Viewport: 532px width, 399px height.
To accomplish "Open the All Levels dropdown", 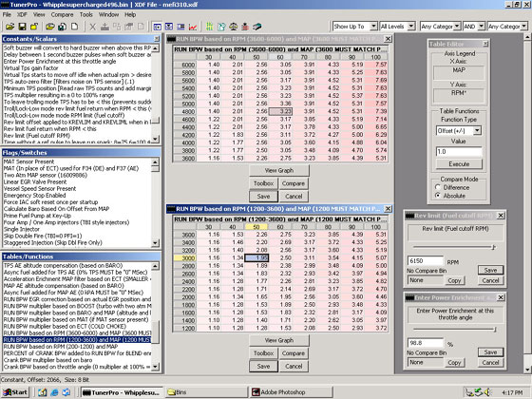I will (x=411, y=27).
